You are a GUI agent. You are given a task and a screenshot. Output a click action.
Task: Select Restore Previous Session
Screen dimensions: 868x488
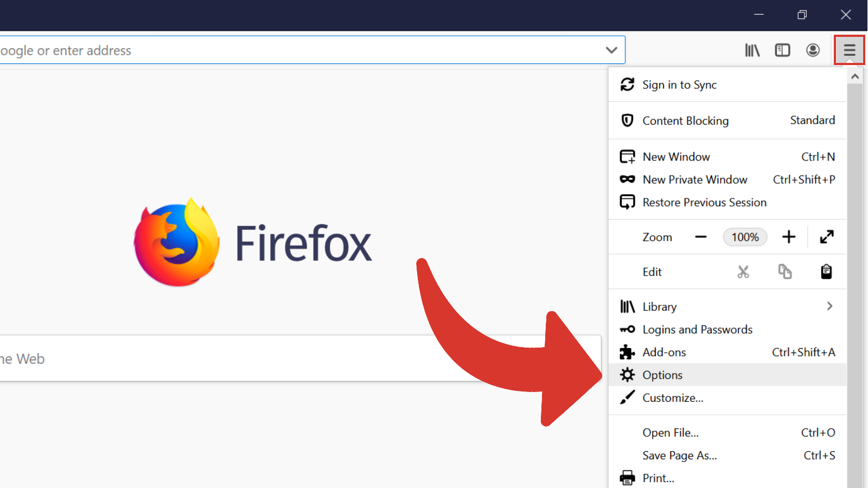click(704, 202)
